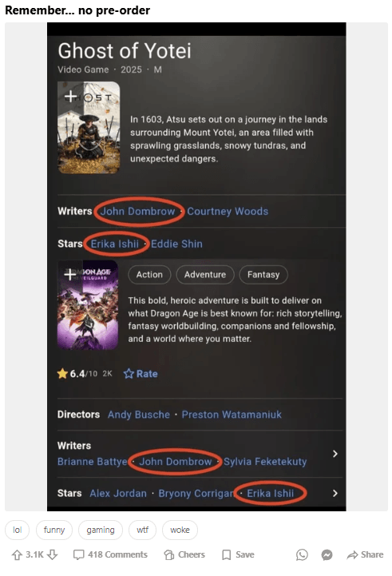Select the Adventure genre chip

[x=205, y=274]
